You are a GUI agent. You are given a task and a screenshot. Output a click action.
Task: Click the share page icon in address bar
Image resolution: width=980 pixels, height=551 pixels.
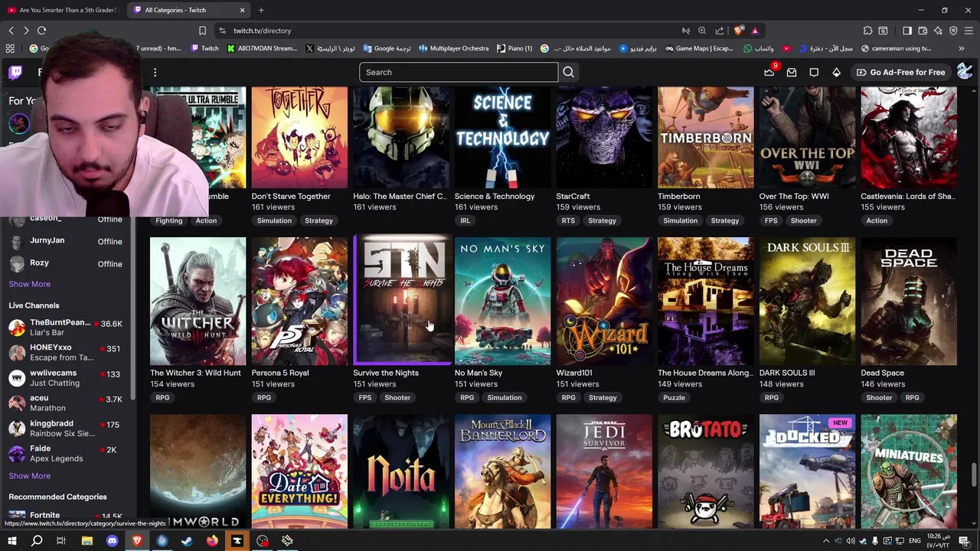[720, 31]
